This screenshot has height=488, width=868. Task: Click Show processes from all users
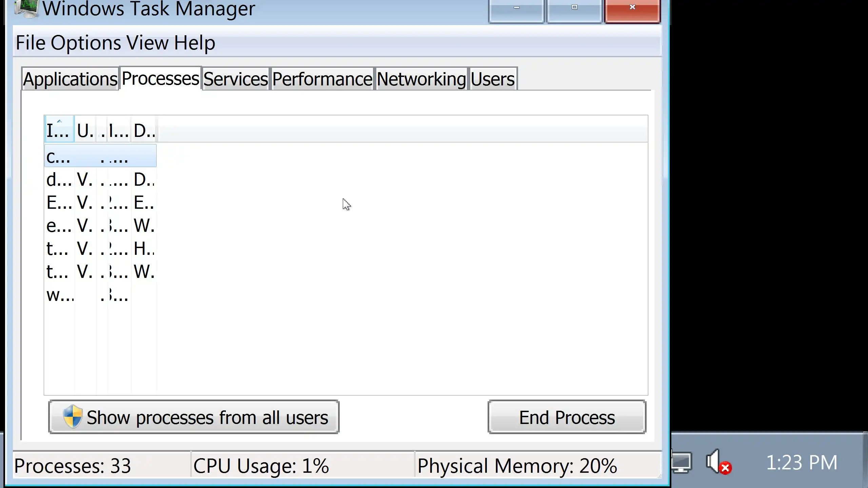194,417
